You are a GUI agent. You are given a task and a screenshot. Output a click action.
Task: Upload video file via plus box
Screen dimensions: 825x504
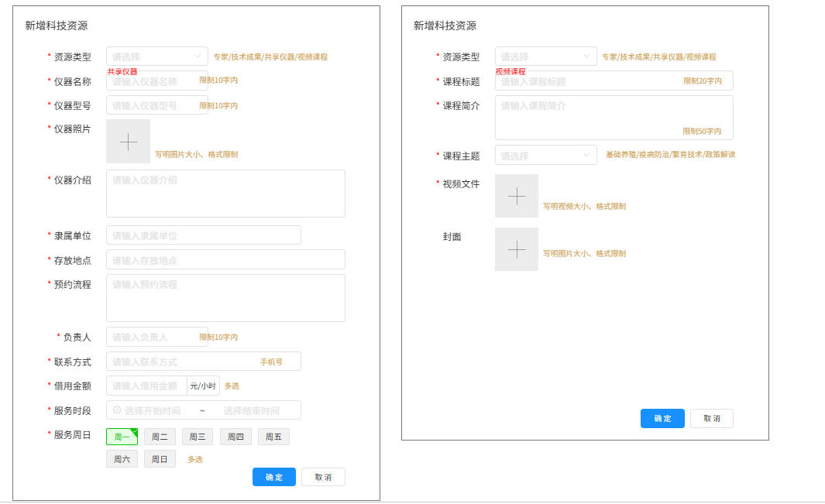click(x=517, y=196)
